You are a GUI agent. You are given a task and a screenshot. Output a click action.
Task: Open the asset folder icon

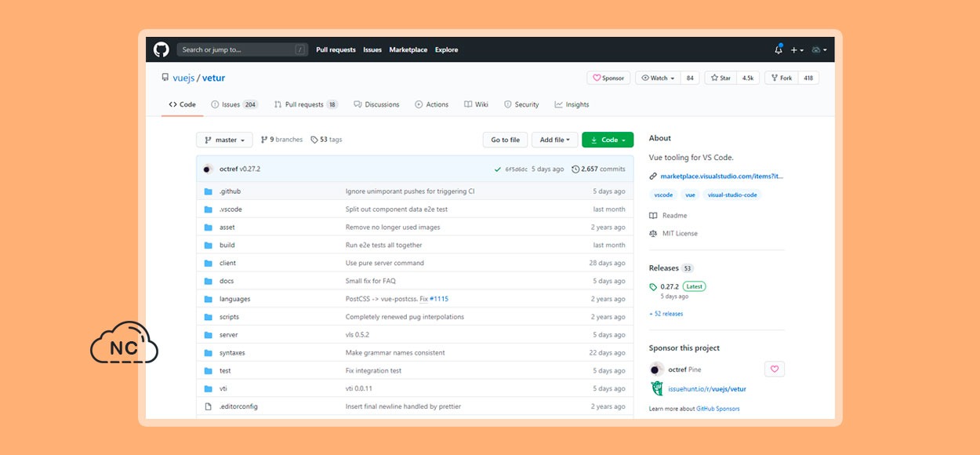tap(209, 227)
